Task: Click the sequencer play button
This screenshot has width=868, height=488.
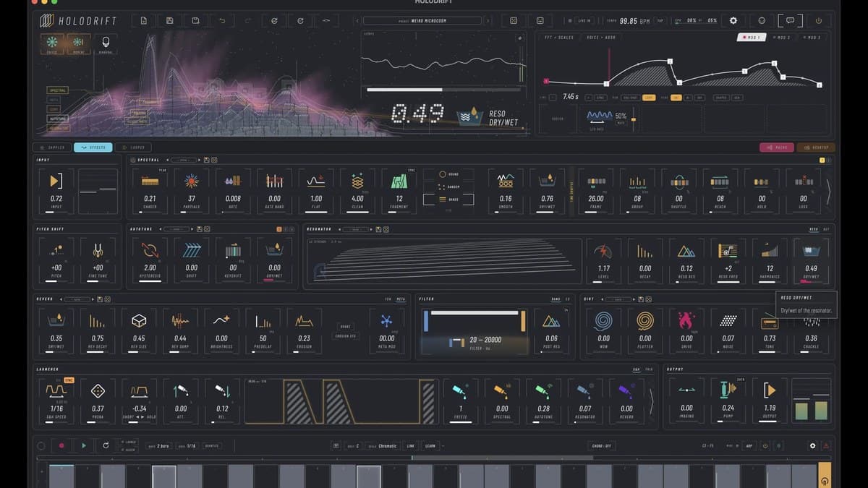Action: tap(83, 446)
